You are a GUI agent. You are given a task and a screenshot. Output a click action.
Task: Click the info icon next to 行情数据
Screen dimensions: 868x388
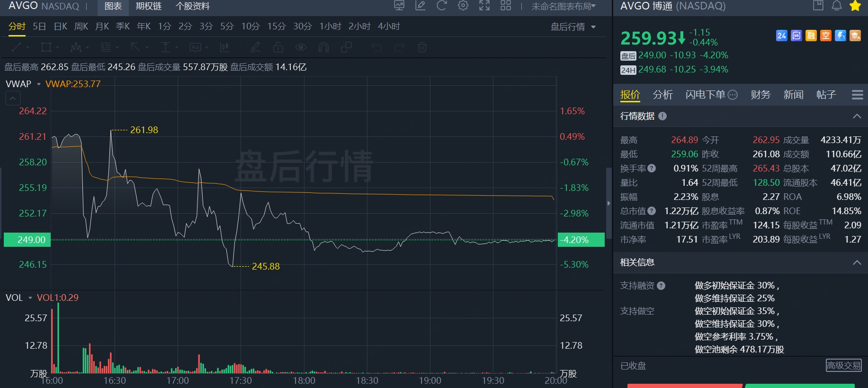click(x=662, y=116)
